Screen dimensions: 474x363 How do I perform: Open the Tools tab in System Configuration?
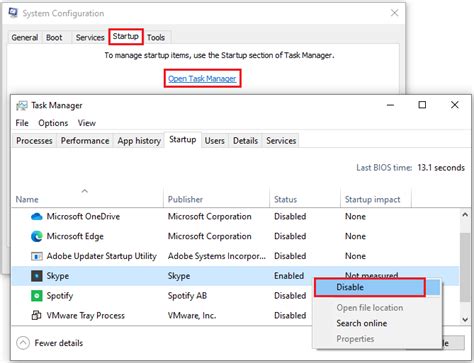pyautogui.click(x=156, y=37)
